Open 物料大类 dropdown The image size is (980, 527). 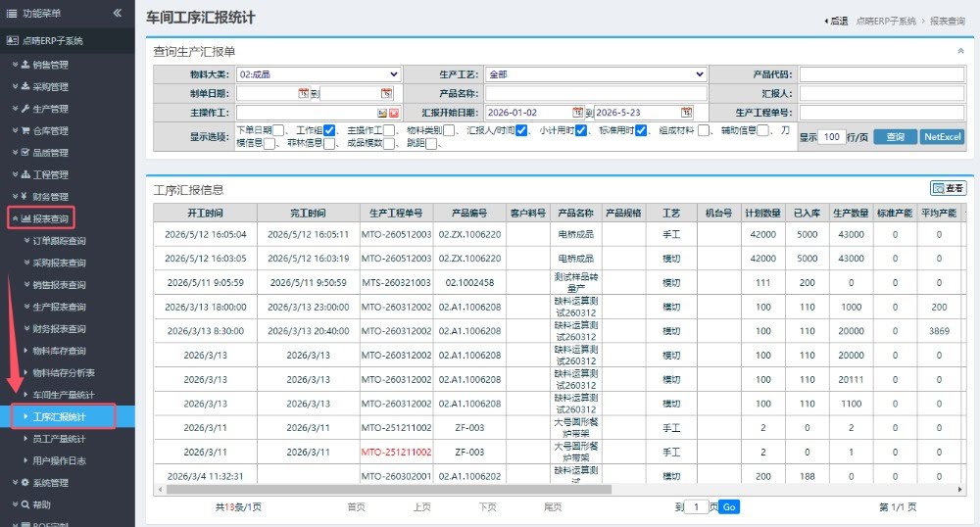point(318,74)
